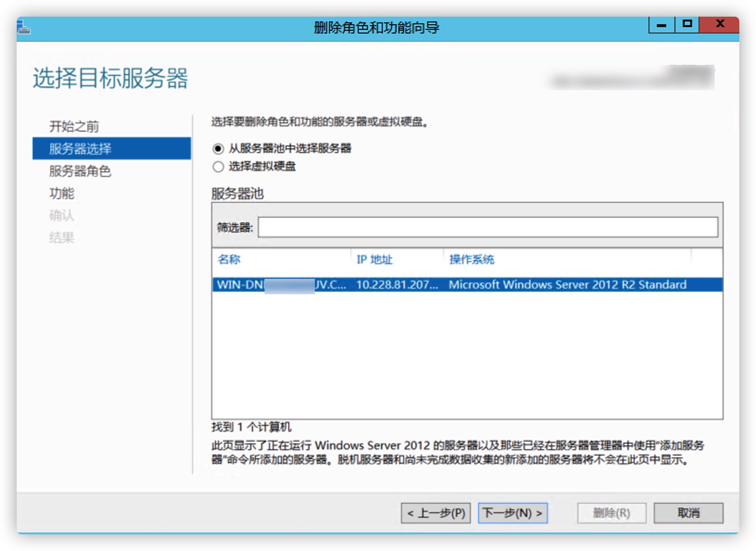Go back with '上一步(P)' button
Image resolution: width=756 pixels, height=551 pixels.
tap(436, 513)
